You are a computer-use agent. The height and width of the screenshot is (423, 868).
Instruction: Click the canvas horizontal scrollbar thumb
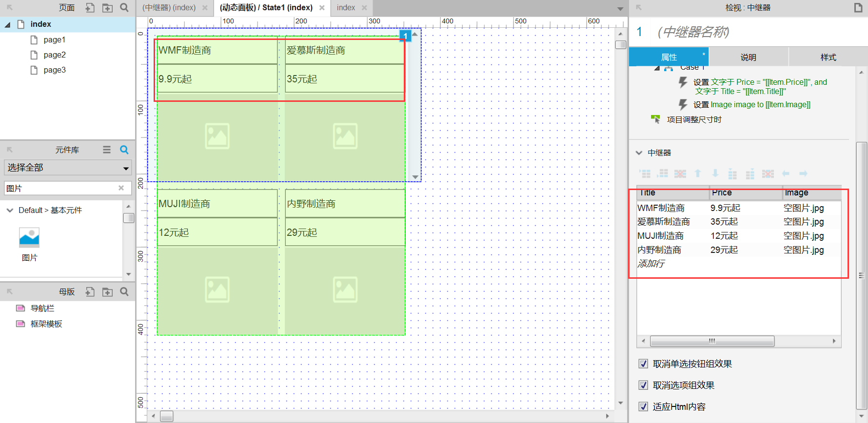(167, 416)
